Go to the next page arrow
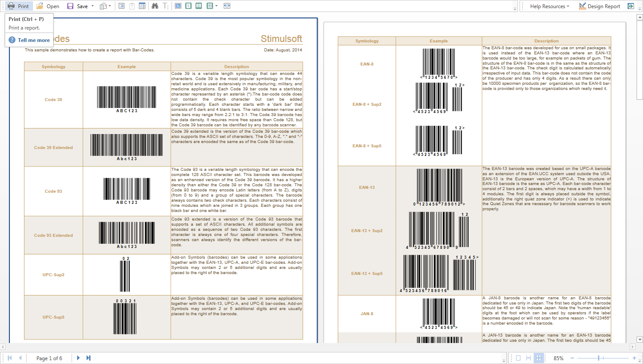Viewport: 643px width, 364px height. [x=78, y=358]
